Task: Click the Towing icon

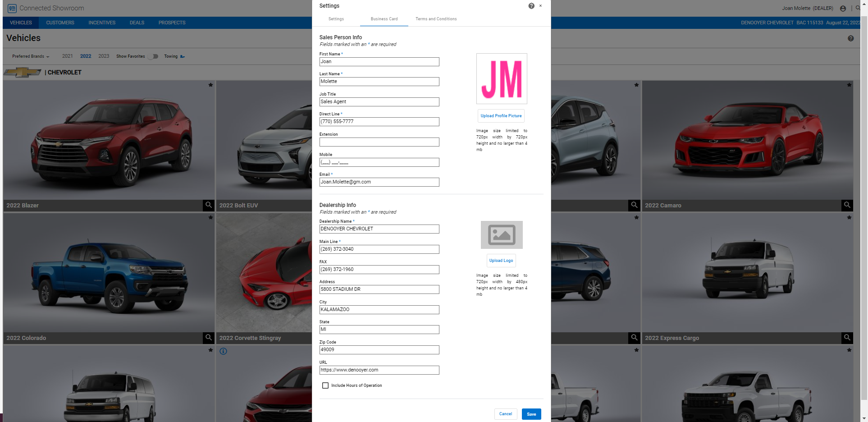Action: (x=183, y=56)
